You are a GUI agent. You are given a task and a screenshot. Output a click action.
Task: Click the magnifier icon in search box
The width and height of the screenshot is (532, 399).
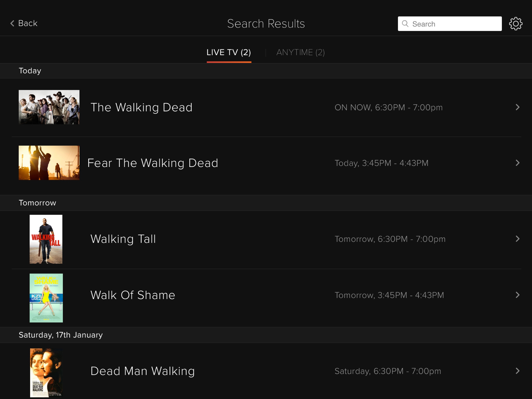click(405, 24)
